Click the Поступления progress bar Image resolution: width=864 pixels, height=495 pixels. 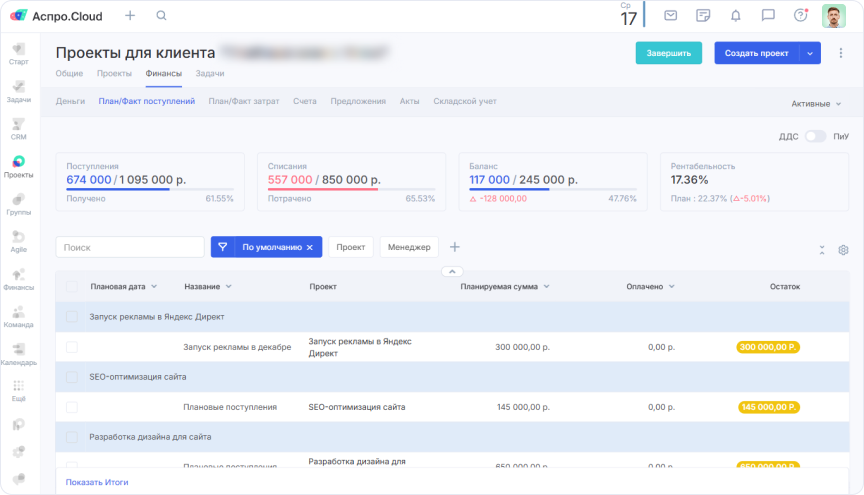coord(149,189)
